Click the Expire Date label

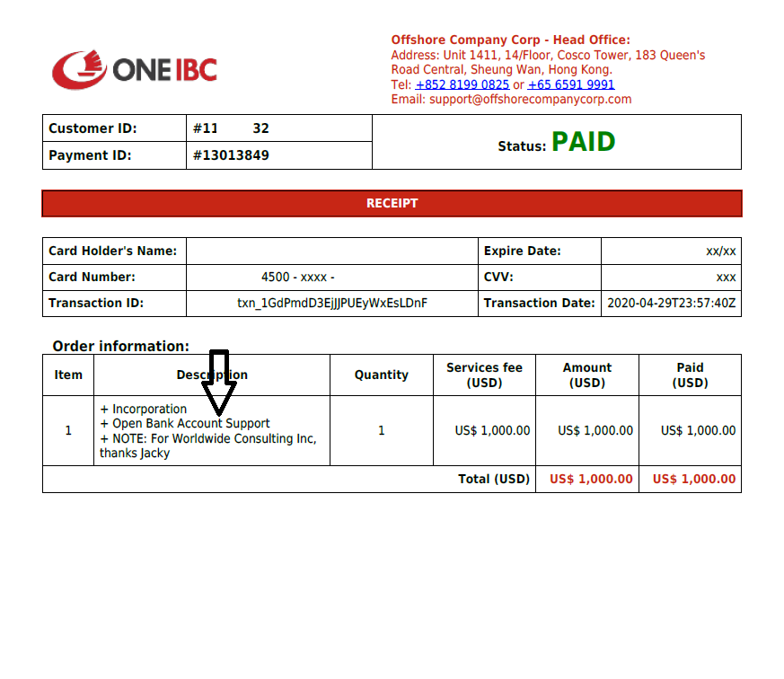[x=522, y=251]
